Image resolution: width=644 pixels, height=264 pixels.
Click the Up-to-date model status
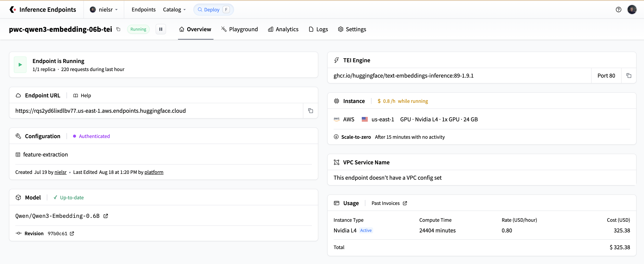69,197
